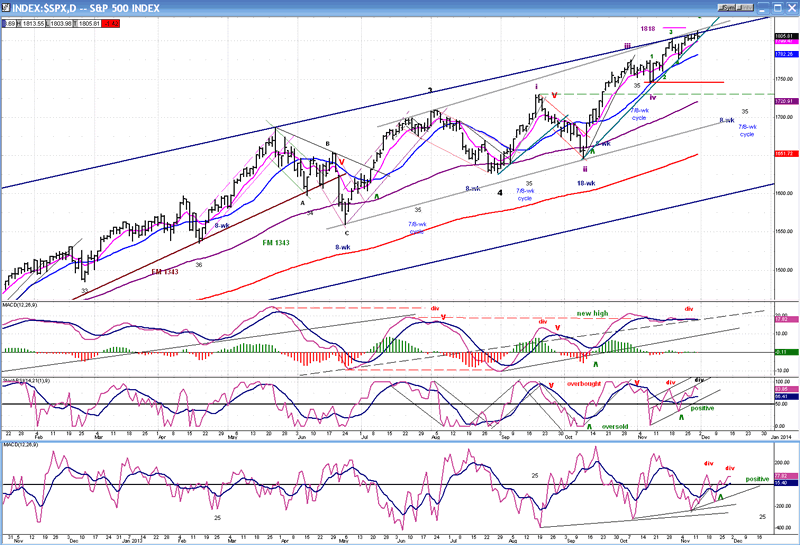
Task: Click the High value 1813.55 field
Action: pyautogui.click(x=31, y=23)
